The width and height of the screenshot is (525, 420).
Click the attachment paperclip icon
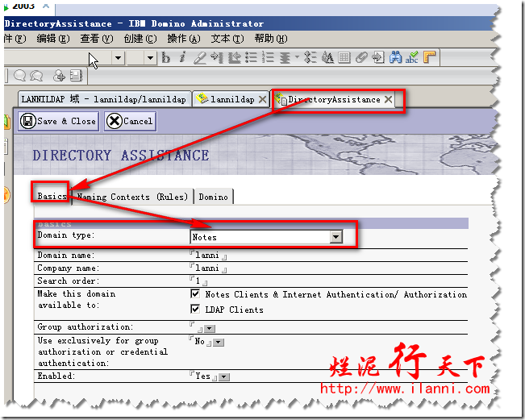click(362, 57)
